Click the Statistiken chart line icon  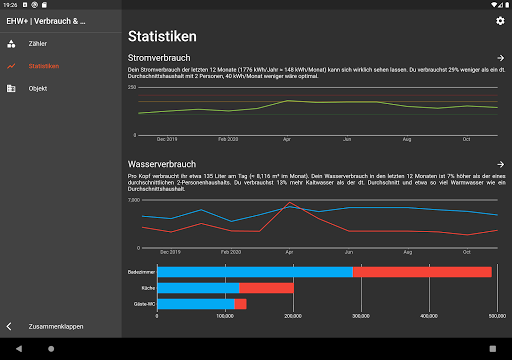click(11, 66)
